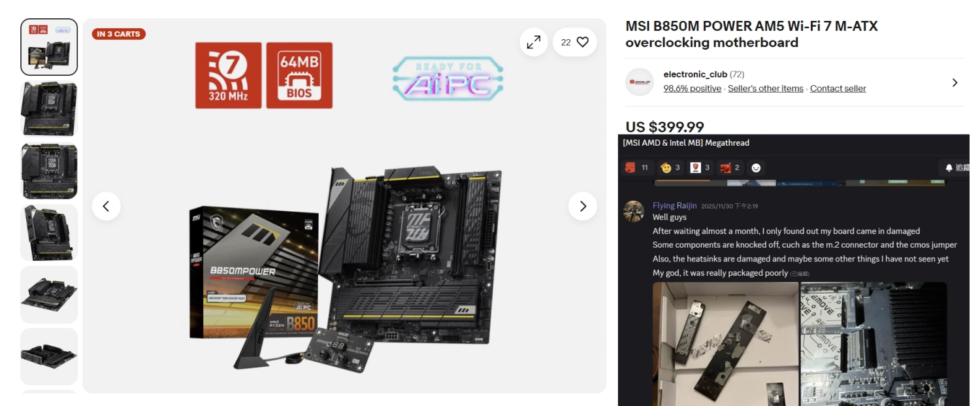Click Contact seller link

coord(838,88)
